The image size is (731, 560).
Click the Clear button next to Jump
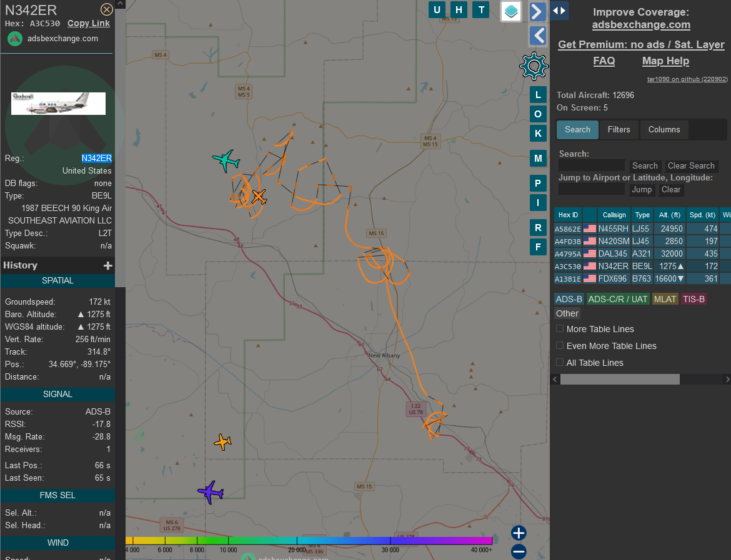coord(670,190)
